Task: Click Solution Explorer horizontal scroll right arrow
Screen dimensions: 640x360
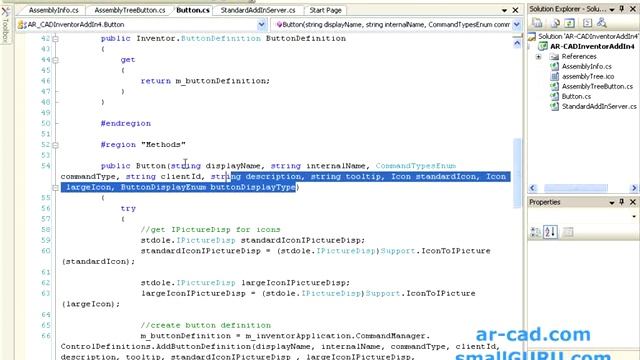Action: tap(633, 188)
